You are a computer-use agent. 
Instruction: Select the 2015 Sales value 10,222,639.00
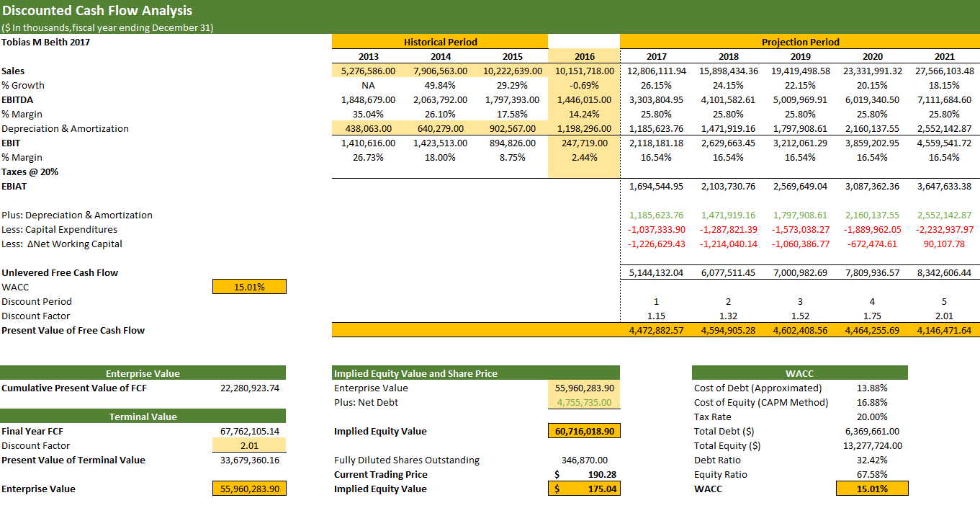pos(512,71)
